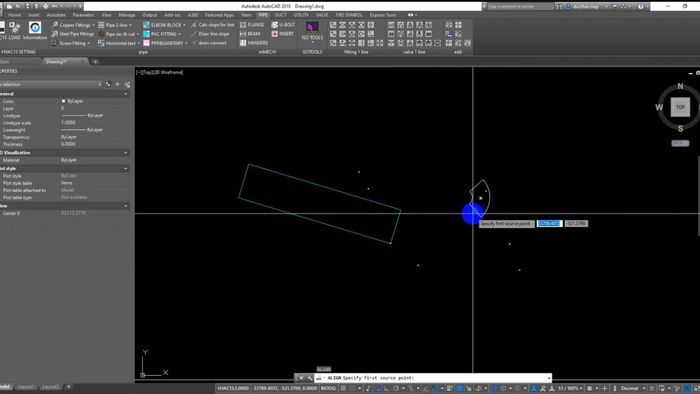Click the Layout2 tab
The width and height of the screenshot is (700, 394).
pos(50,387)
